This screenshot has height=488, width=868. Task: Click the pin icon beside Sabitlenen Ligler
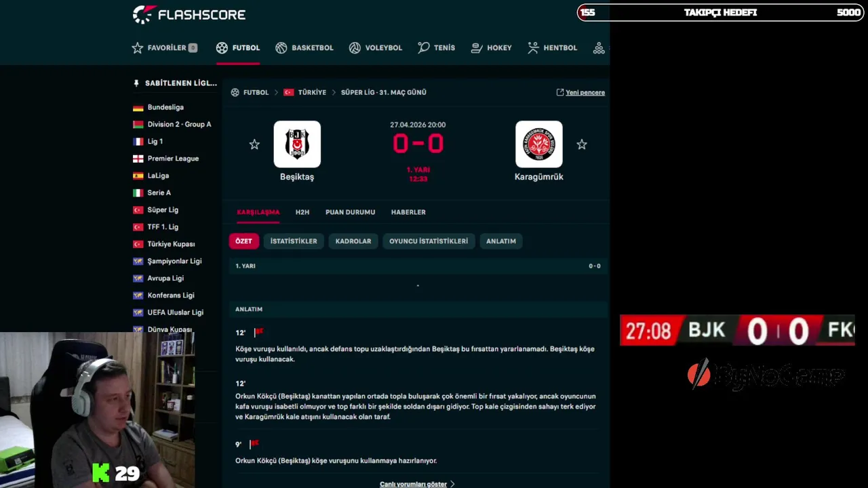click(136, 83)
